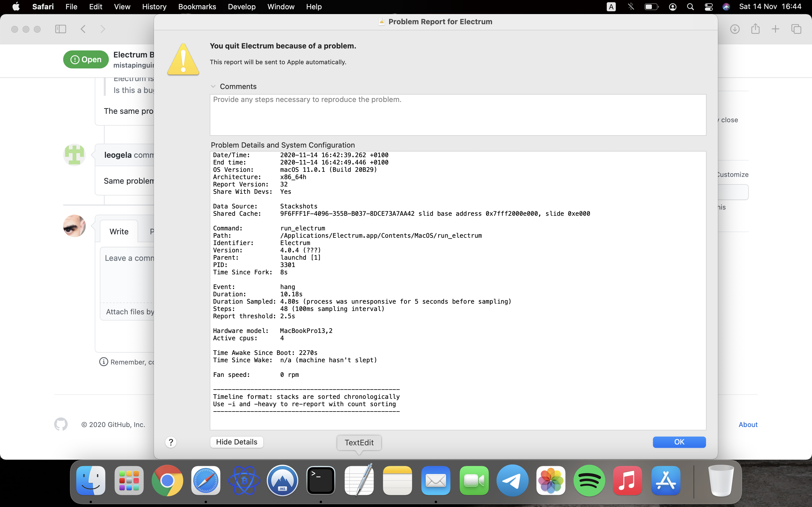The image size is (812, 507).
Task: Open the History menu
Action: [154, 7]
